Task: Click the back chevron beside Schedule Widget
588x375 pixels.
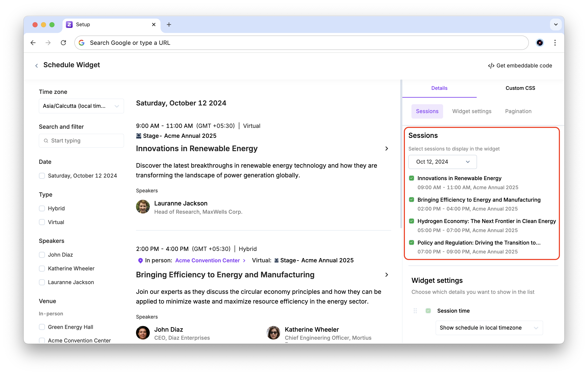Action: pos(37,66)
